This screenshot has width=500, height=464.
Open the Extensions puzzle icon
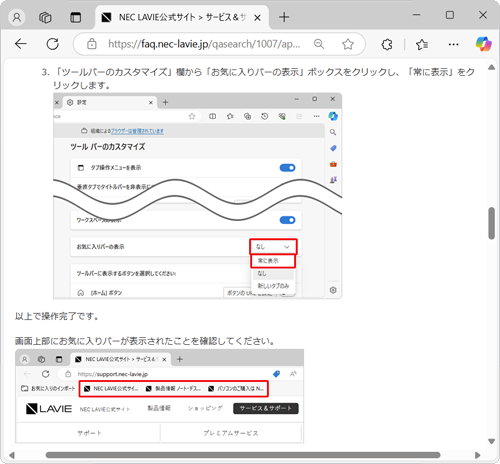tap(387, 44)
